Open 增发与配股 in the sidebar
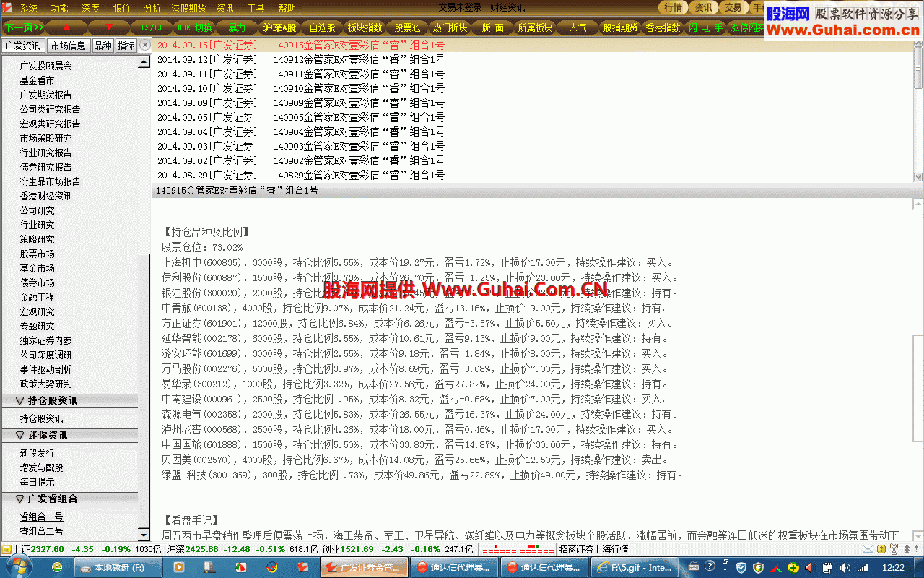 click(41, 467)
